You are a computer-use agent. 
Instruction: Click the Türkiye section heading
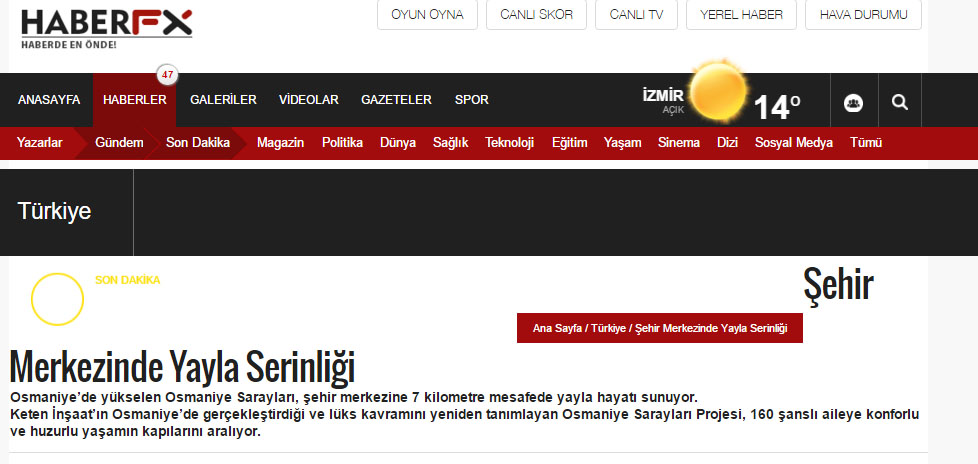[54, 211]
